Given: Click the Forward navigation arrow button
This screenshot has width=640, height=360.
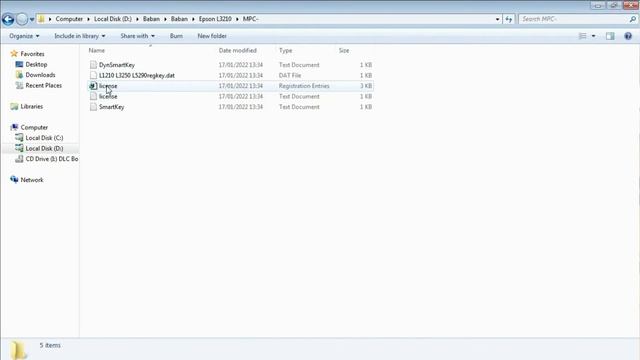Looking at the screenshot, I should [x=22, y=19].
